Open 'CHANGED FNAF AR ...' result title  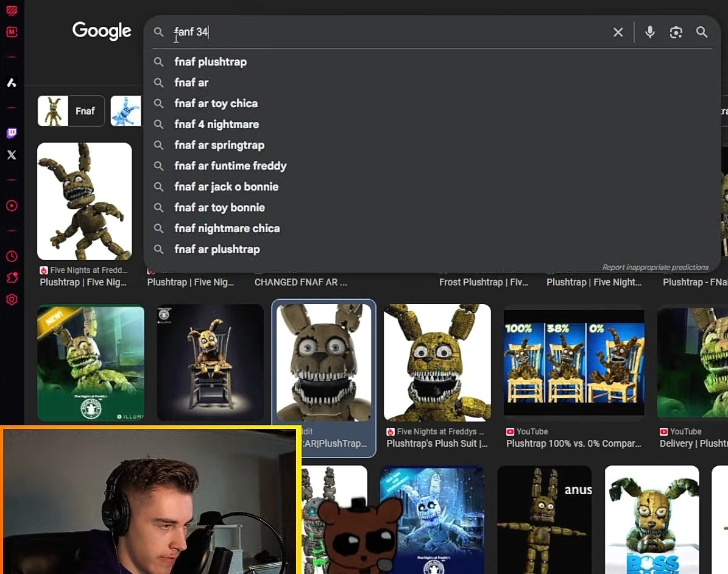[300, 282]
